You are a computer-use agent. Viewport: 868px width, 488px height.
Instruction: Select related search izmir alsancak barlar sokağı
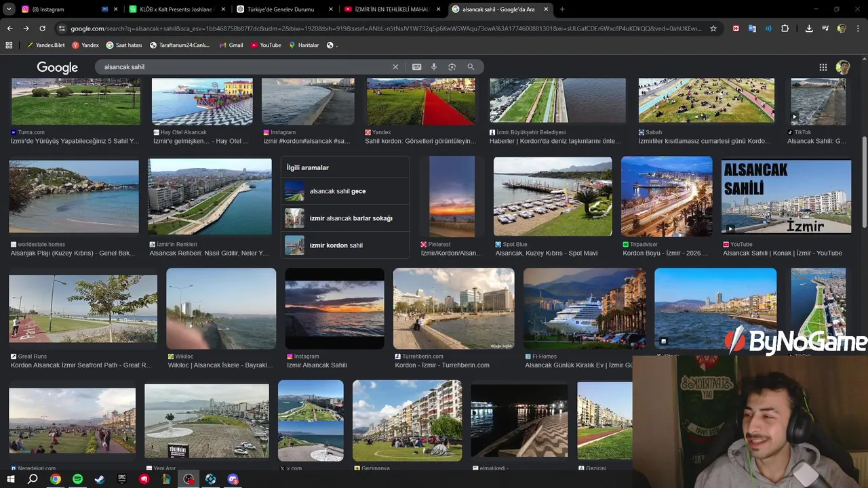[345, 218]
